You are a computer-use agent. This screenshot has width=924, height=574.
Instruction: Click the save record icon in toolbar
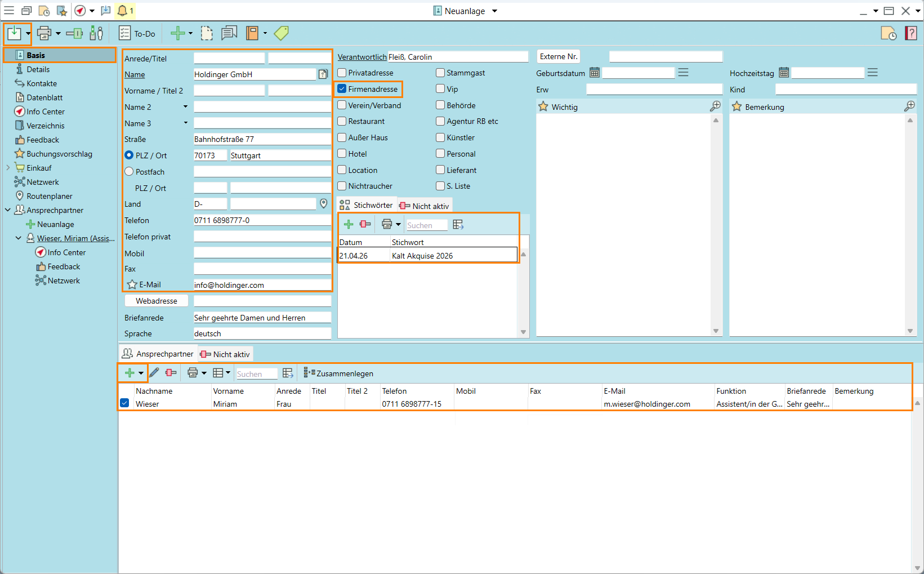coord(14,34)
